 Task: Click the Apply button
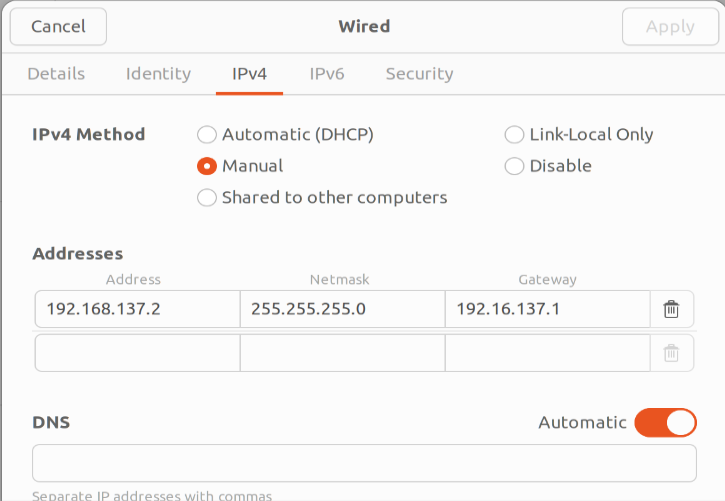pyautogui.click(x=670, y=27)
